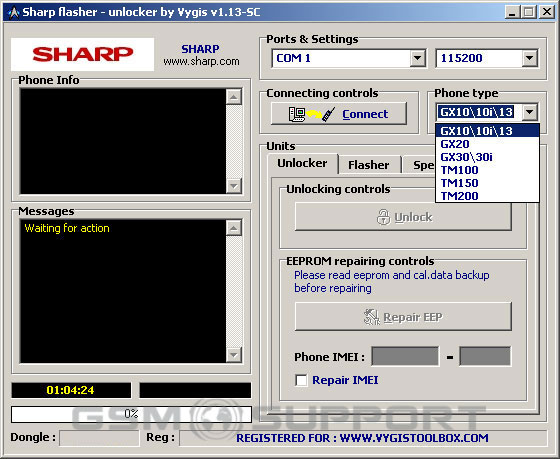This screenshot has height=459, width=560.
Task: Open the partially hidden Spe tab
Action: (x=420, y=165)
